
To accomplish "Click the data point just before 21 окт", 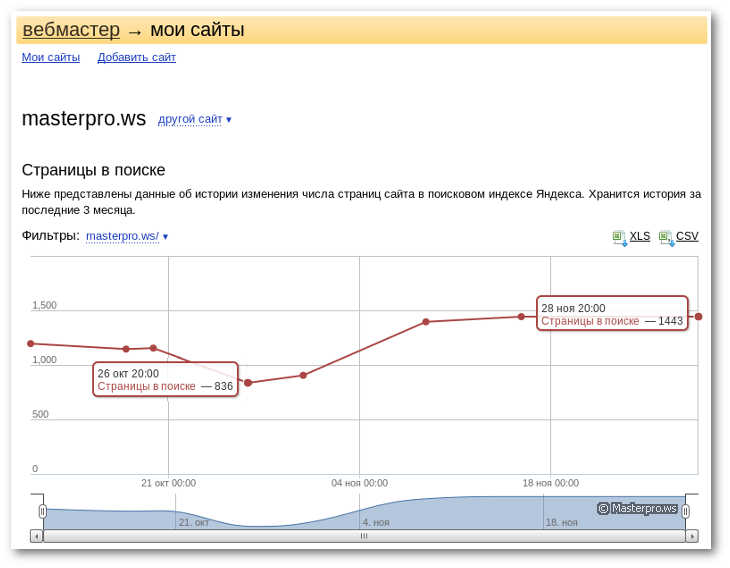I will click(153, 348).
